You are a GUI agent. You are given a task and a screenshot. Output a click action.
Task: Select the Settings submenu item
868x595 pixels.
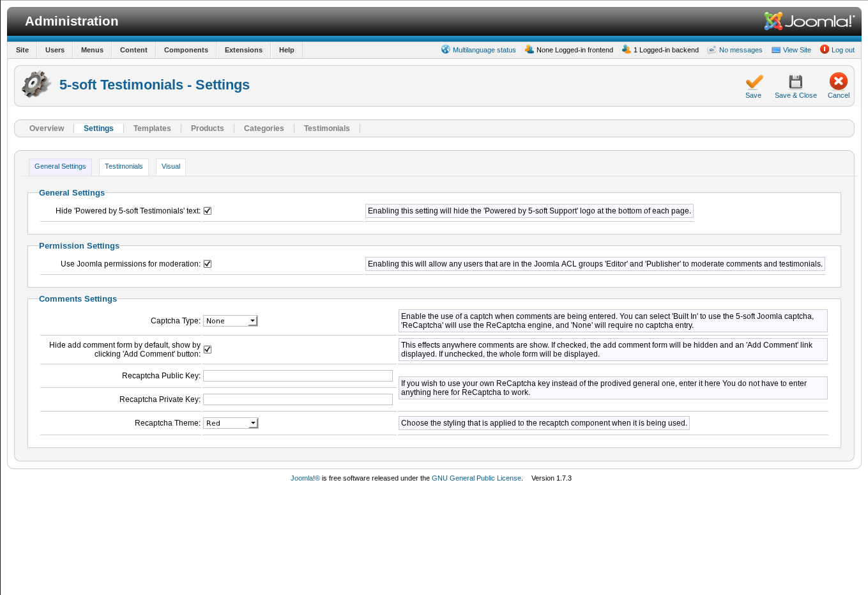pos(98,128)
